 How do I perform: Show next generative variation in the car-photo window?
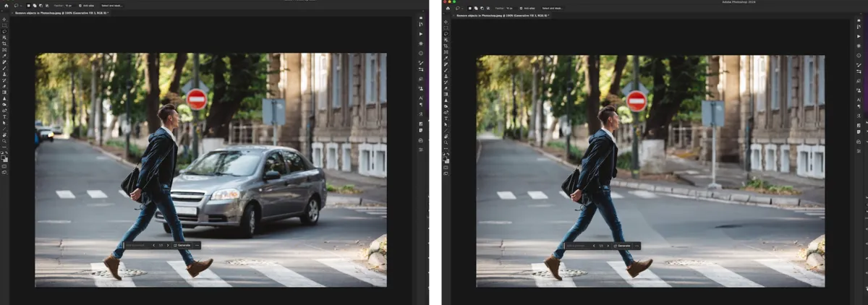[x=168, y=245]
